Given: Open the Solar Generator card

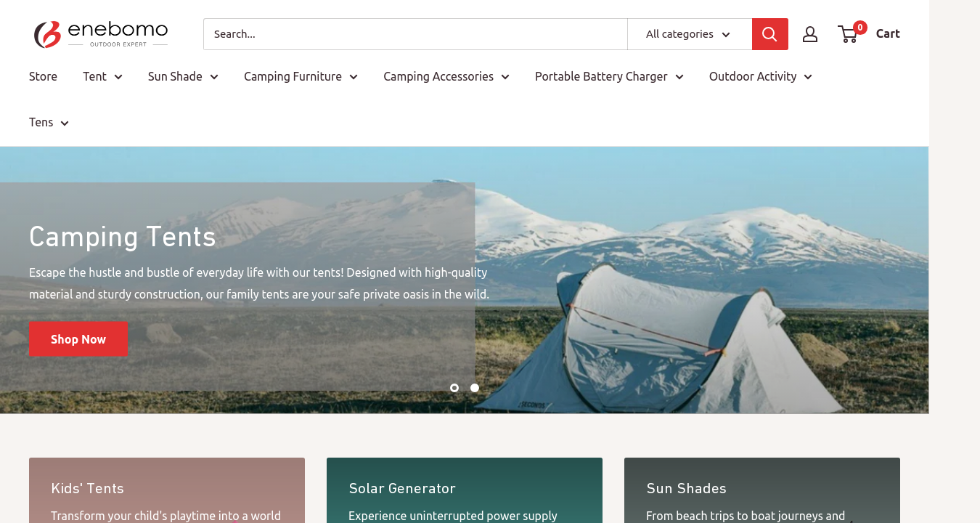Looking at the screenshot, I should coord(465,490).
